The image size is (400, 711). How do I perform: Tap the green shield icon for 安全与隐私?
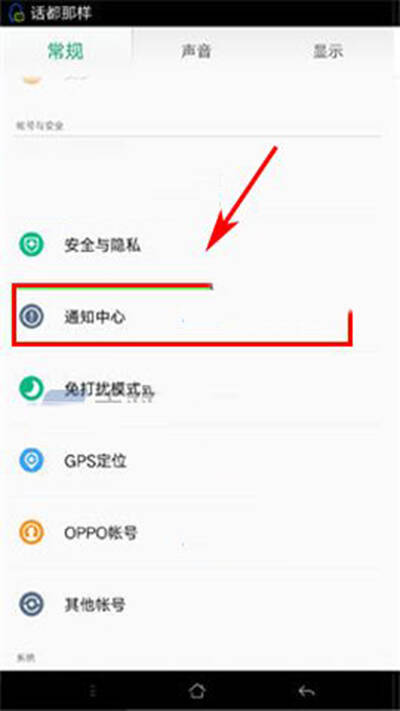pyautogui.click(x=31, y=245)
